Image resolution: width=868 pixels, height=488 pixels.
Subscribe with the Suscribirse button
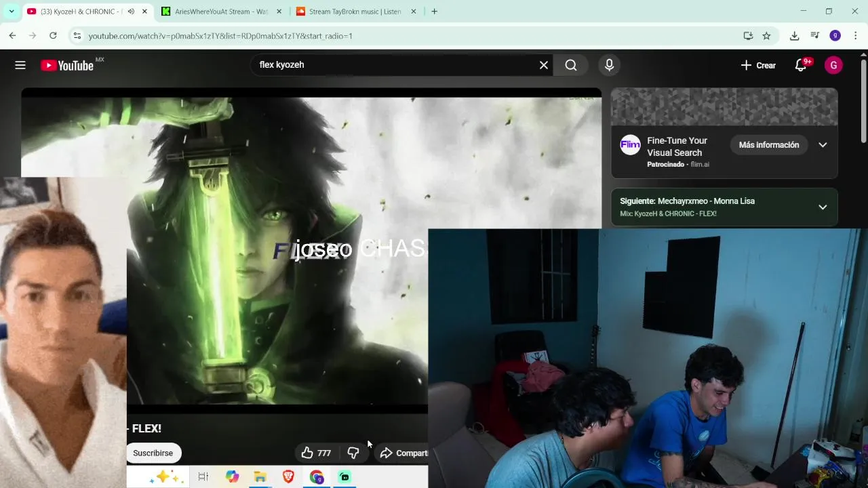[153, 453]
